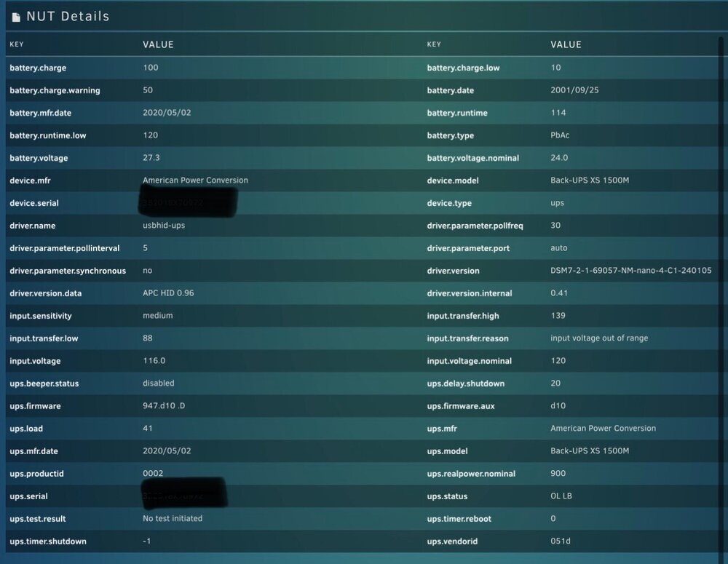The image size is (728, 564).
Task: Click battery.date value 2001/09/25
Action: coord(575,90)
